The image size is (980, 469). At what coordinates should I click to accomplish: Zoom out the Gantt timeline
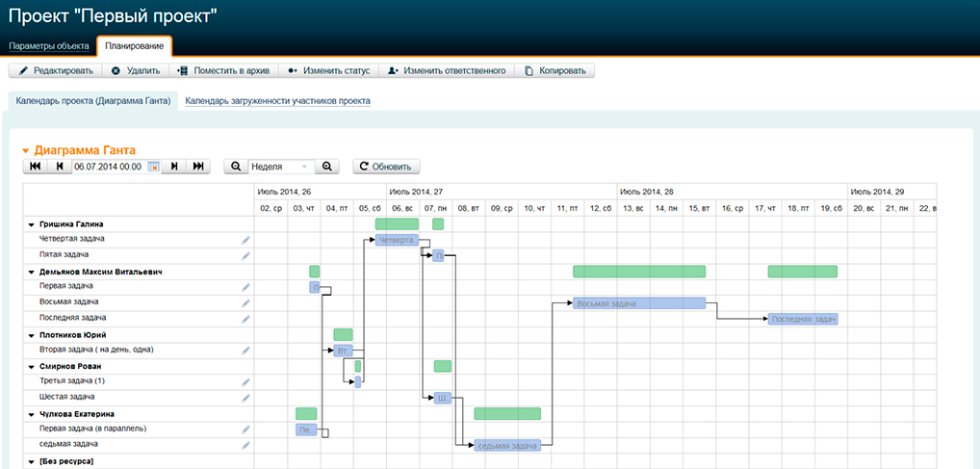point(236,167)
